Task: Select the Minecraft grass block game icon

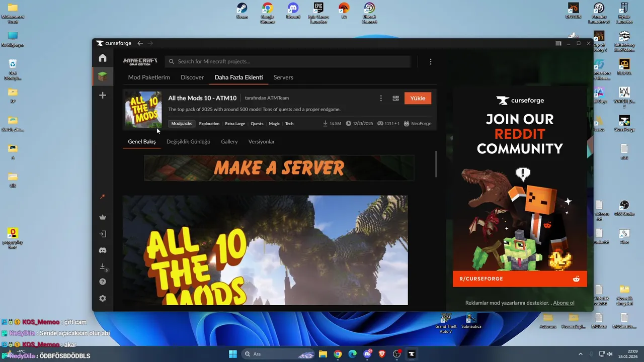Action: tap(103, 76)
